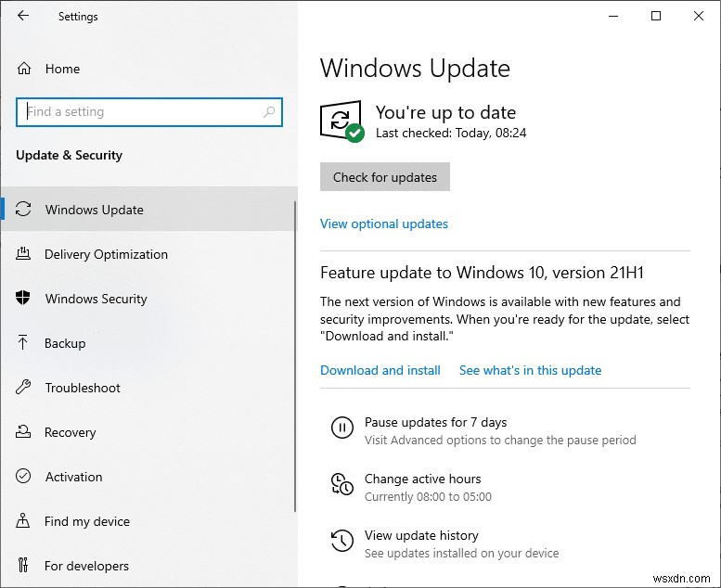Click the Pause updates icon
This screenshot has width=721, height=588.
point(341,428)
